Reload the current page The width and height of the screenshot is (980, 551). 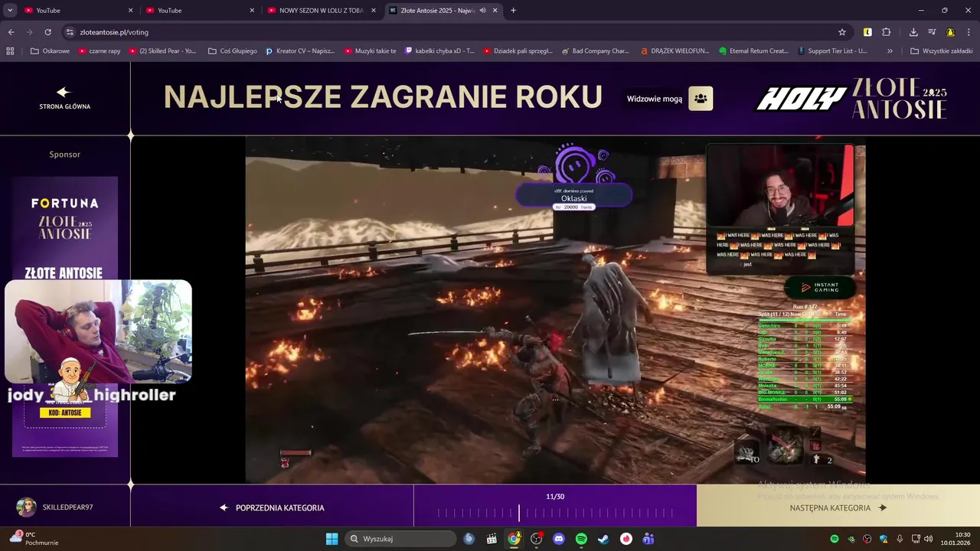47,32
